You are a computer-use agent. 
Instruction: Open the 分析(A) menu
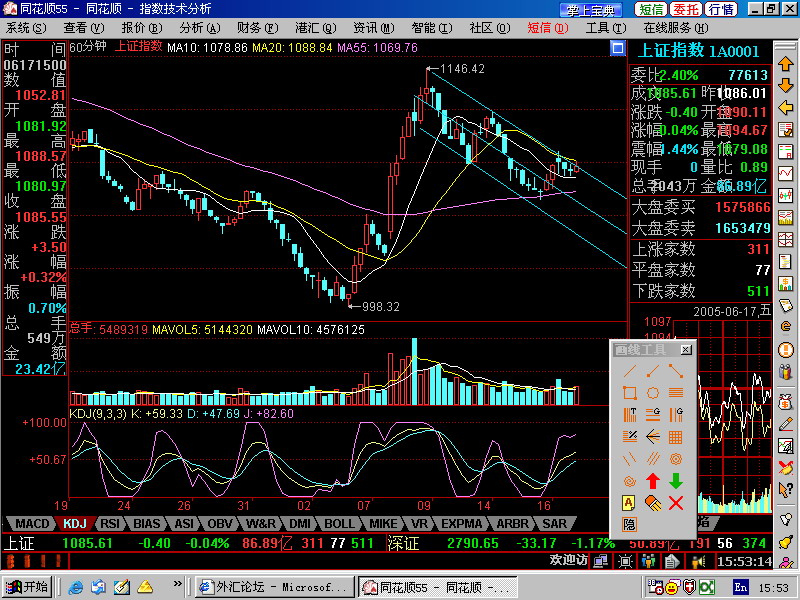(200, 28)
